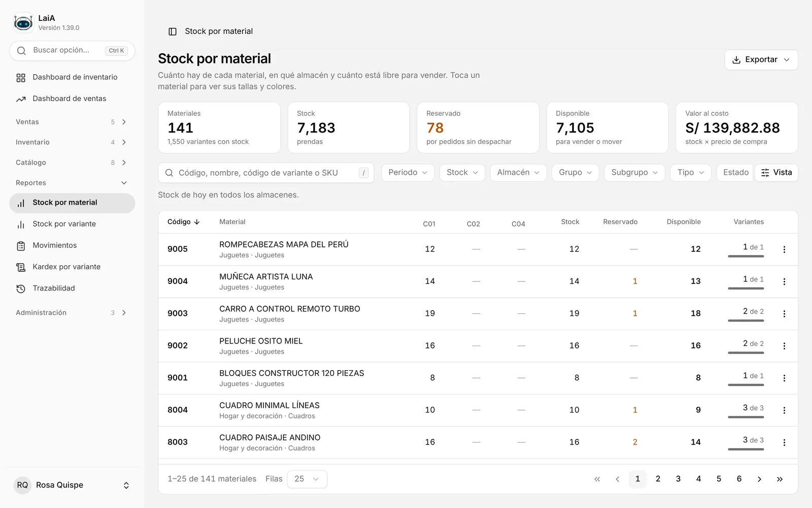
Task: Collapse the Reportes section
Action: click(72, 183)
